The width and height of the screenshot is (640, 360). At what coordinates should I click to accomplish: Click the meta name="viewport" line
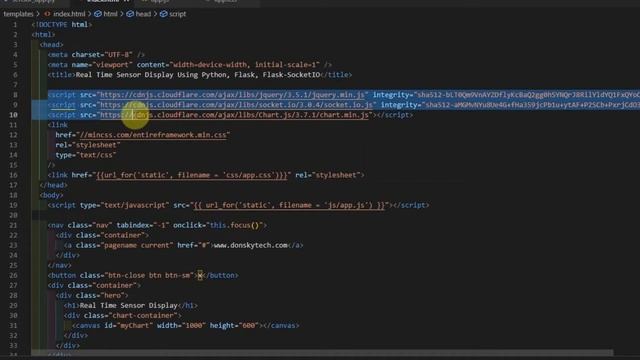tap(189, 65)
